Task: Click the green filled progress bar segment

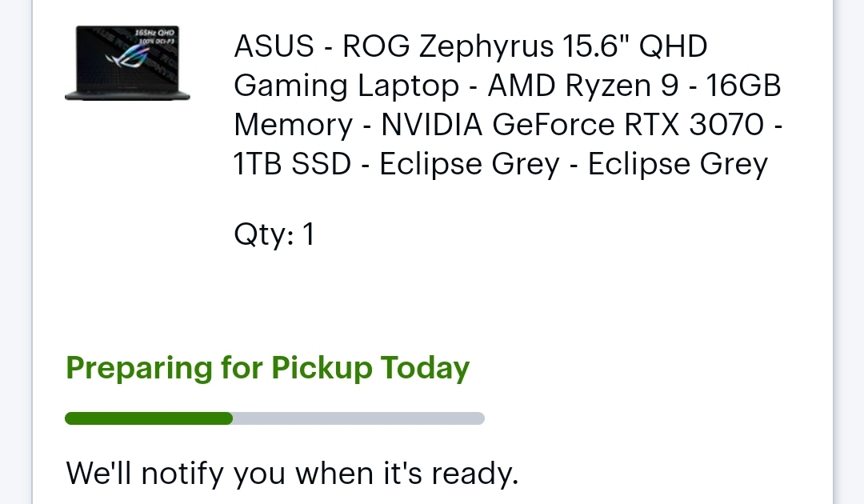Action: coord(149,418)
